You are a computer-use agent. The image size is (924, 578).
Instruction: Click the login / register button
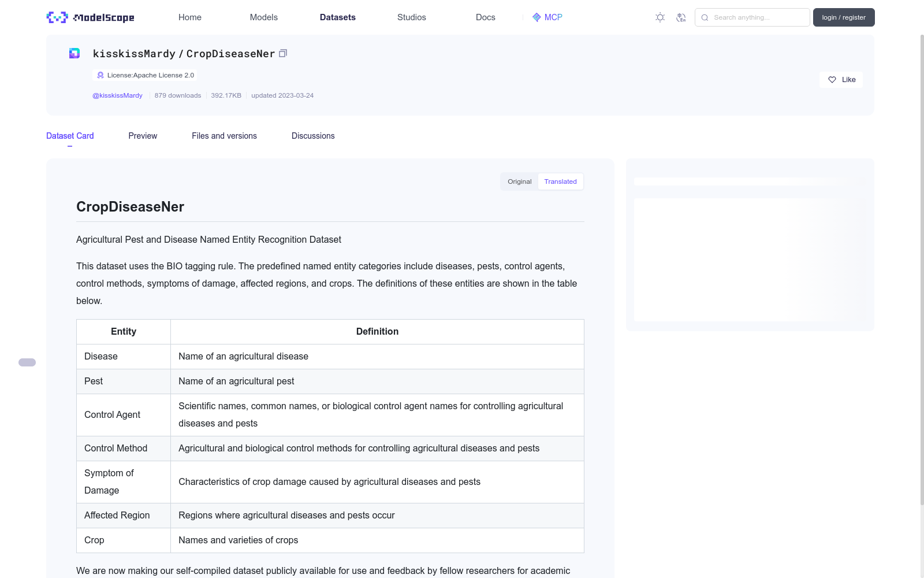coord(844,17)
